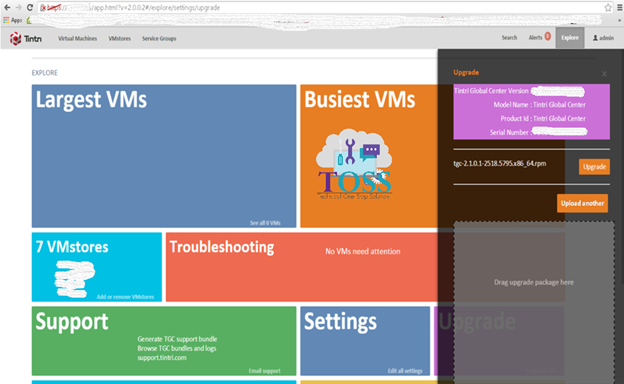Click the red alerts count badge
Image resolution: width=624 pixels, height=384 pixels.
tap(548, 36)
